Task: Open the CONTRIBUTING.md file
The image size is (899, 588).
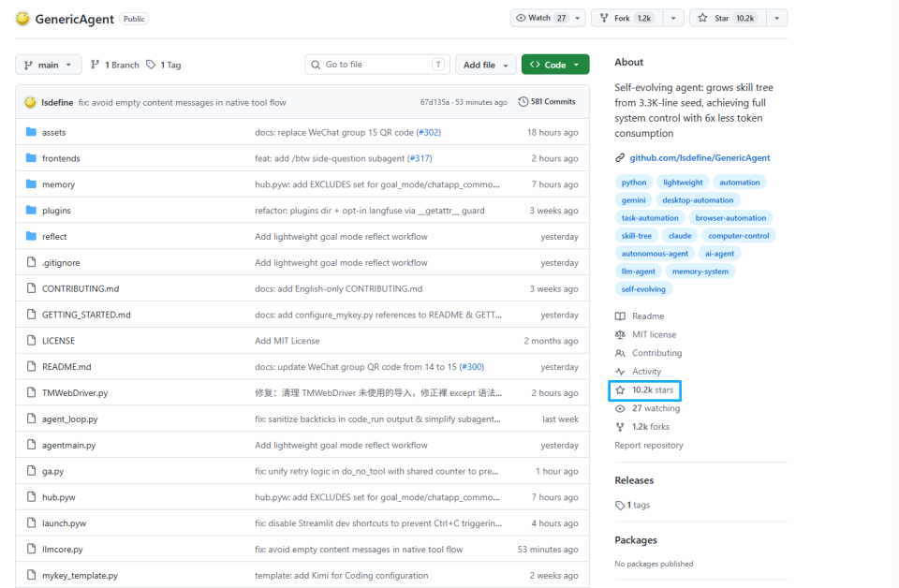Action: [x=81, y=288]
